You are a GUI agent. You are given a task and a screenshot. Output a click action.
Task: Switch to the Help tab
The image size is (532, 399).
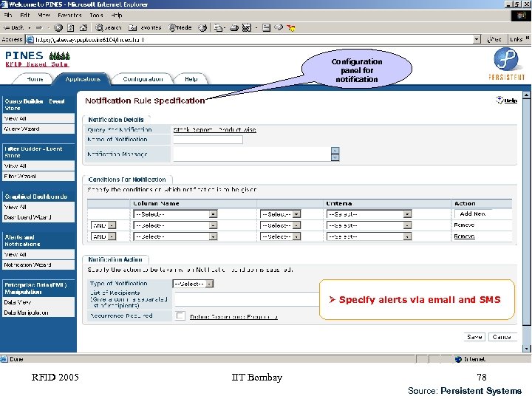coord(191,79)
